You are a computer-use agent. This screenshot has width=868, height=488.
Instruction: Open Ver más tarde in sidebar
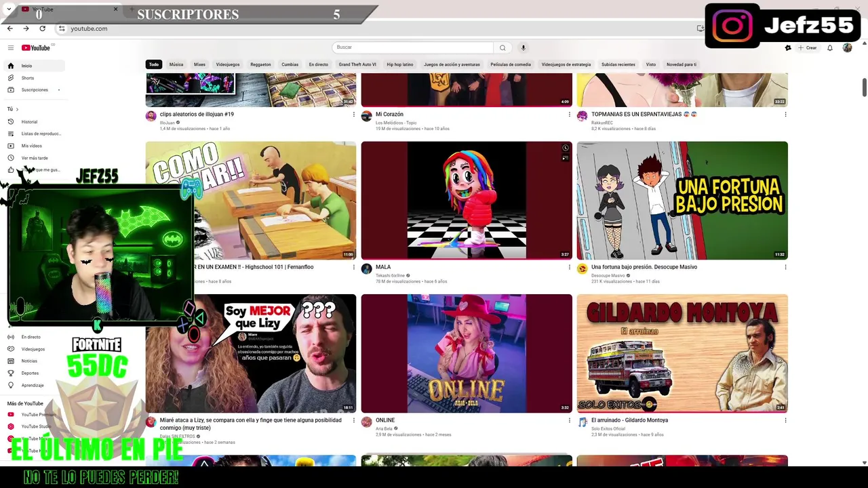click(35, 158)
